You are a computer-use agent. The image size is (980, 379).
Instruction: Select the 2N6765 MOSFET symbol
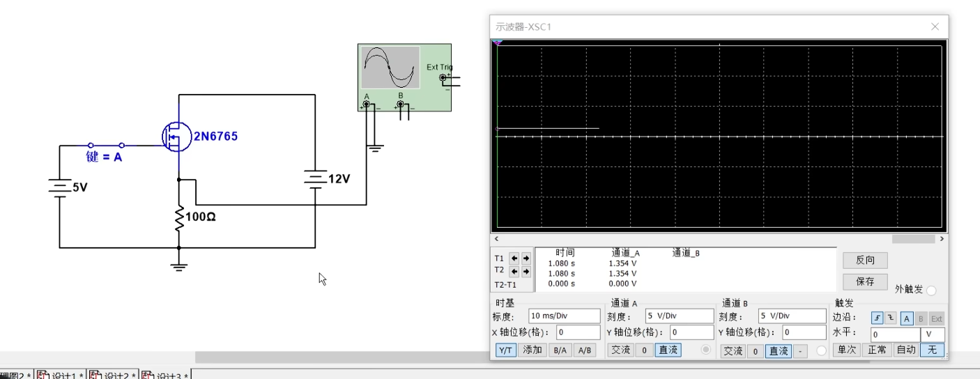pyautogui.click(x=177, y=137)
